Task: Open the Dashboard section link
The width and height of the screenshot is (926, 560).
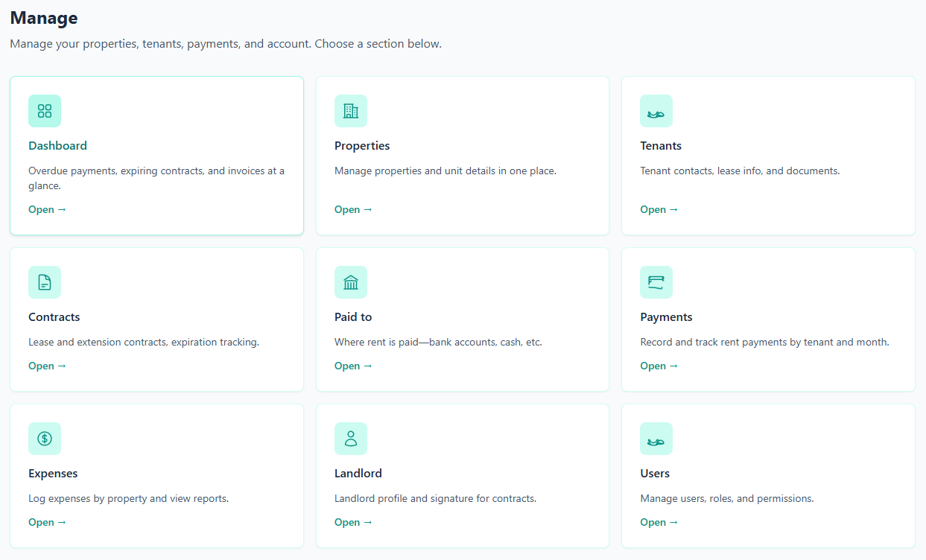Action: click(x=47, y=209)
